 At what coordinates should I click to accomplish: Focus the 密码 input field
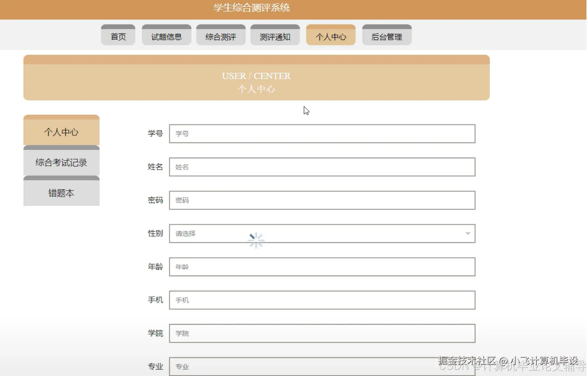[x=322, y=200]
